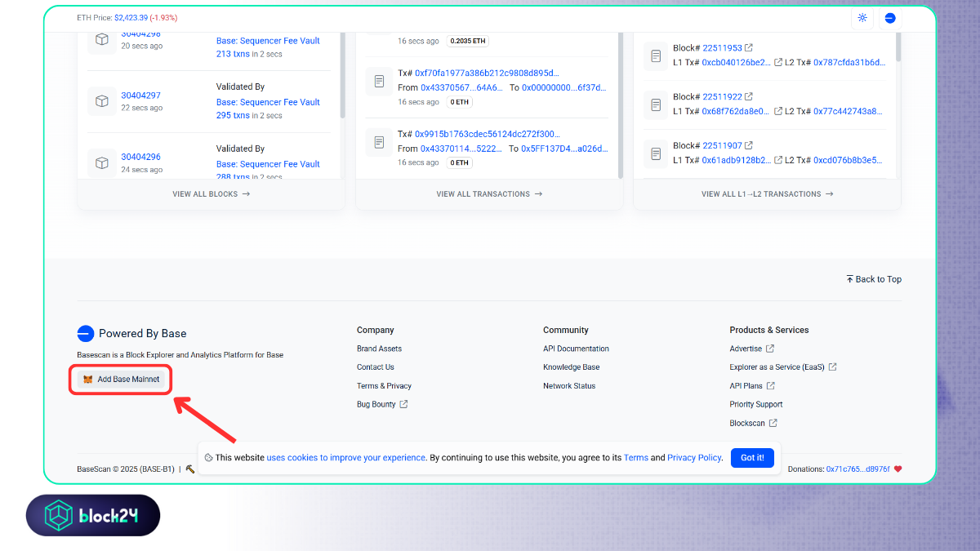980x551 pixels.
Task: Open the Base network logo menu in header
Action: click(x=890, y=18)
